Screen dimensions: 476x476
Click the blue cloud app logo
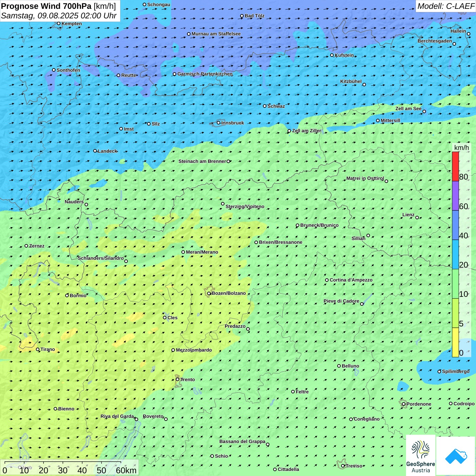pos(456,456)
